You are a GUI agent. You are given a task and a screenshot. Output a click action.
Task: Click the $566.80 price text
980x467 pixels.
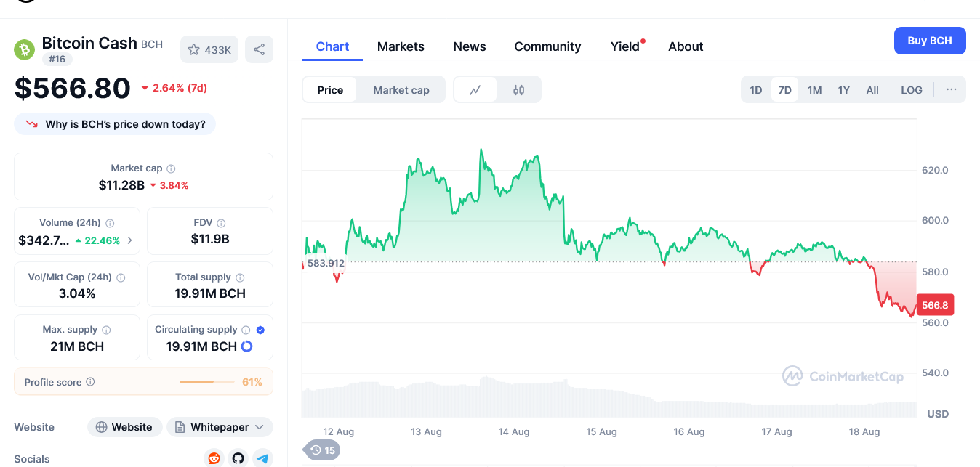pyautogui.click(x=73, y=88)
